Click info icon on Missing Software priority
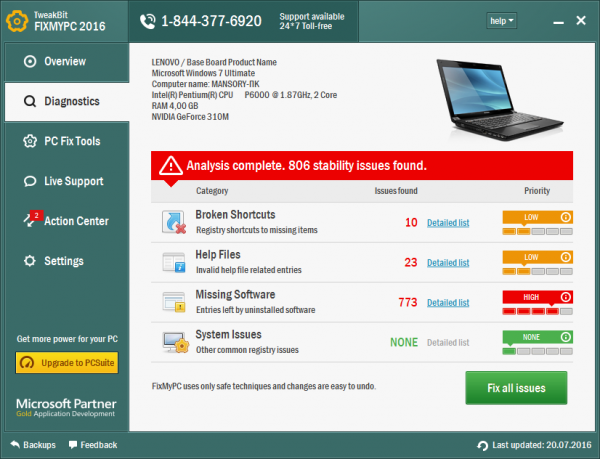This screenshot has width=600, height=459. click(x=566, y=297)
